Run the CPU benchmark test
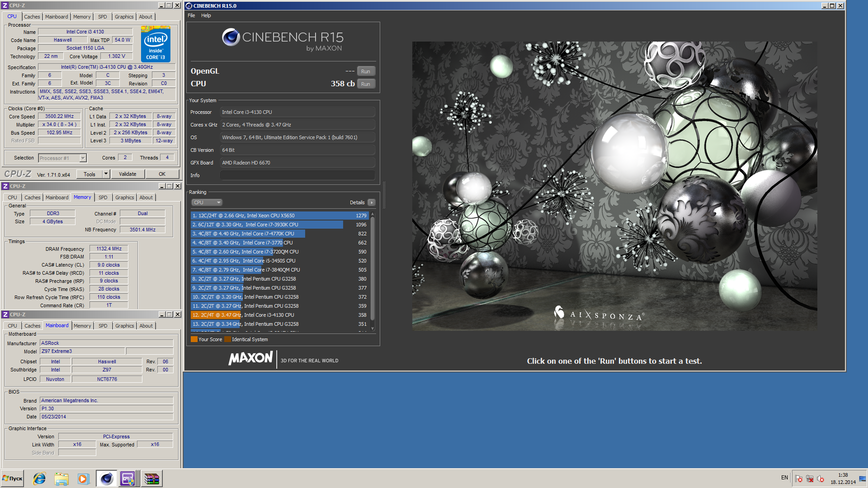 pos(366,84)
